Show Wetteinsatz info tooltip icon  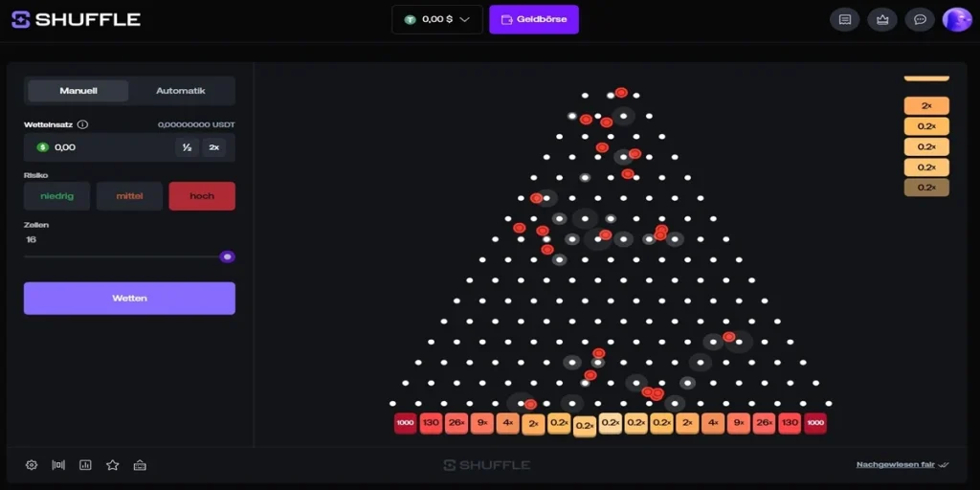pos(82,124)
